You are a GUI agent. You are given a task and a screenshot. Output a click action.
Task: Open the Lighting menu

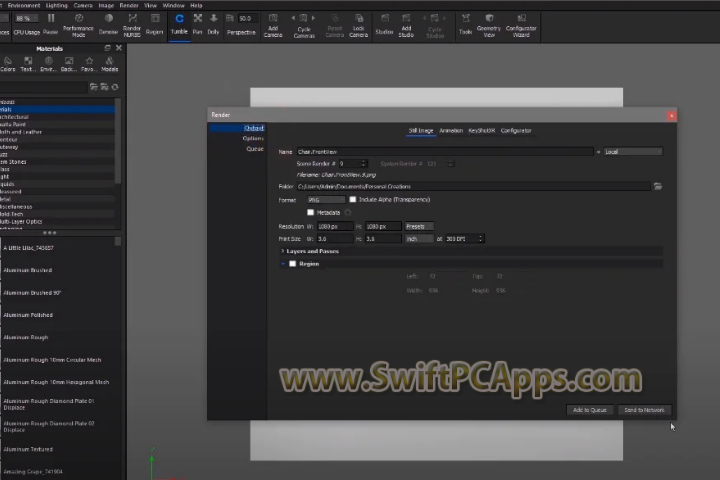57,6
